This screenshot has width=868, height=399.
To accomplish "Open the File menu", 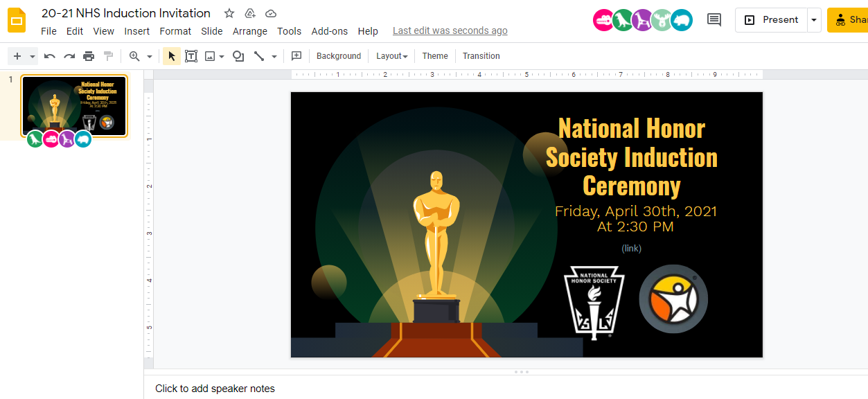I will point(48,31).
